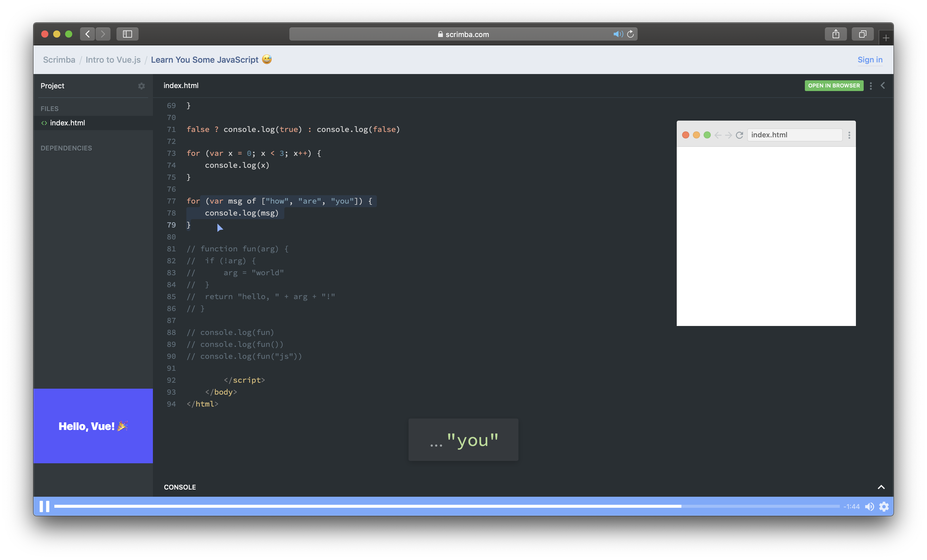The width and height of the screenshot is (927, 560).
Task: Open Project settings gear icon
Action: [142, 86]
